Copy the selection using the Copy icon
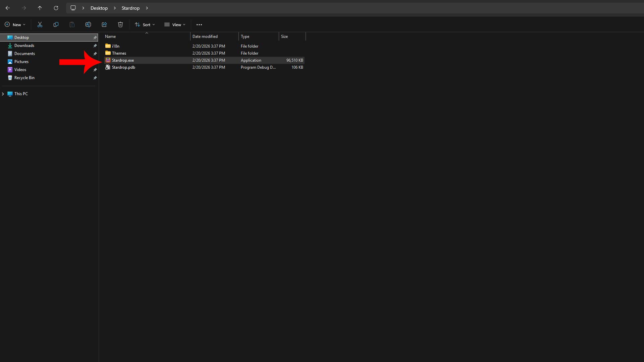The image size is (644, 362). point(56,24)
